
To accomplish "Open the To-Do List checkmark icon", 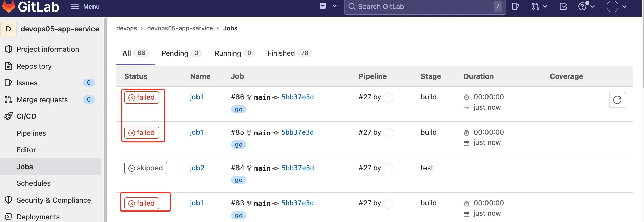I will coord(563,6).
